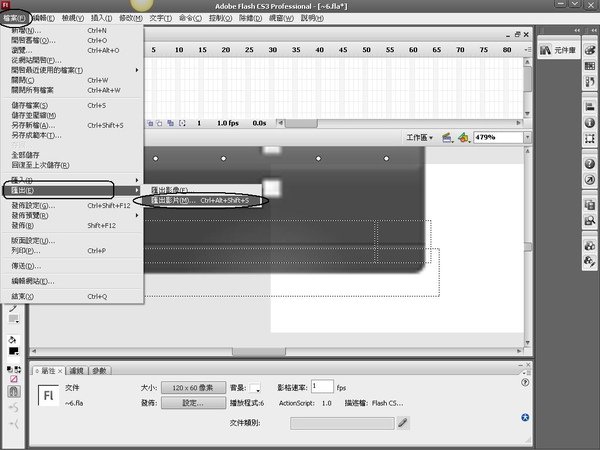Open the 控制(O) menu
This screenshot has height=450, width=600.
point(220,18)
